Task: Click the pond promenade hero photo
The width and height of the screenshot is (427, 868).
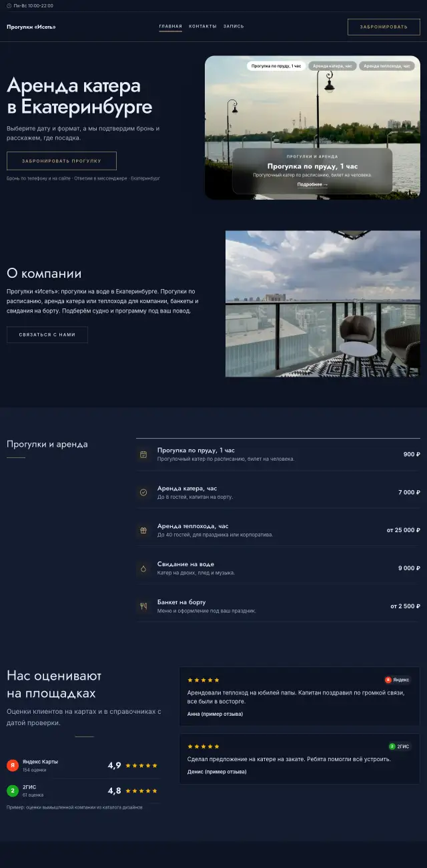Action: 312,127
